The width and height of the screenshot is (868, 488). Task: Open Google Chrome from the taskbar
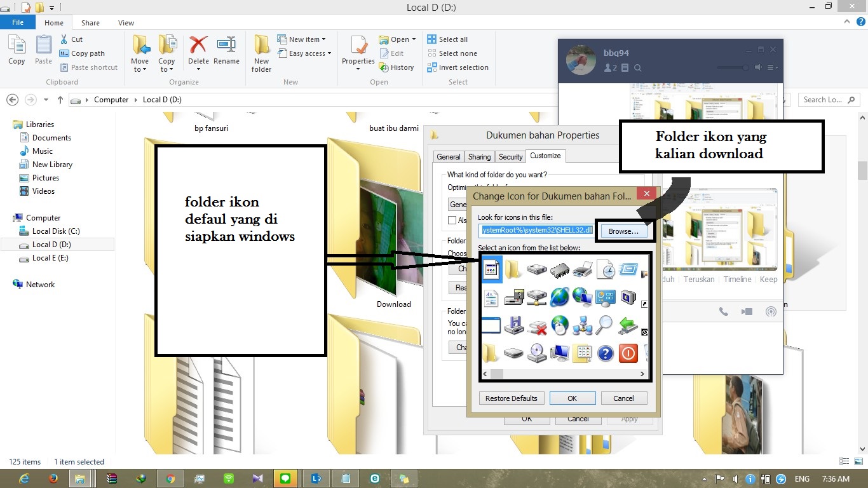click(x=170, y=478)
